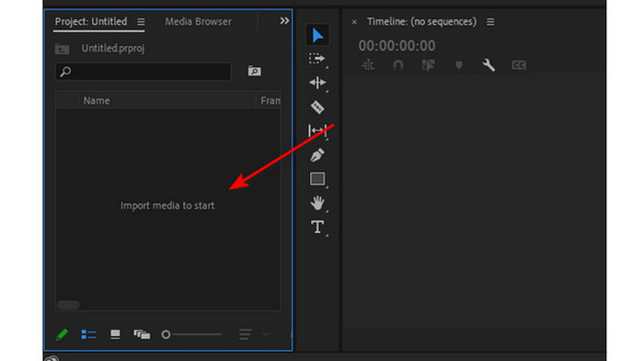644x361 pixels.
Task: Click the Project panel search field
Action: [143, 72]
